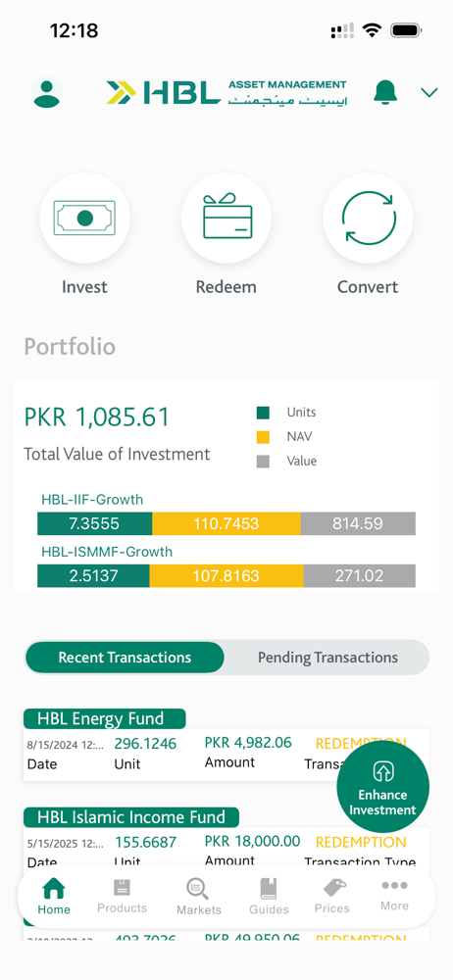Image resolution: width=453 pixels, height=980 pixels.
Task: Expand the header chevron dropdown
Action: click(x=429, y=92)
